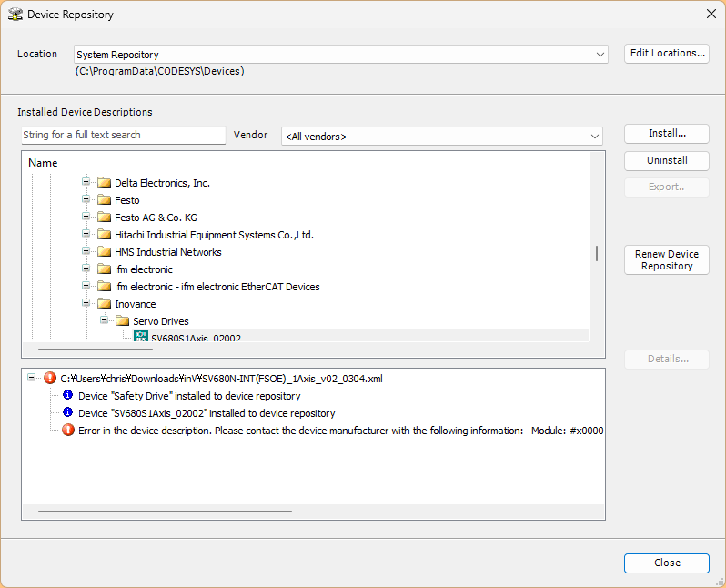Click the Renew Device Repository button
The width and height of the screenshot is (726, 588).
click(x=667, y=260)
